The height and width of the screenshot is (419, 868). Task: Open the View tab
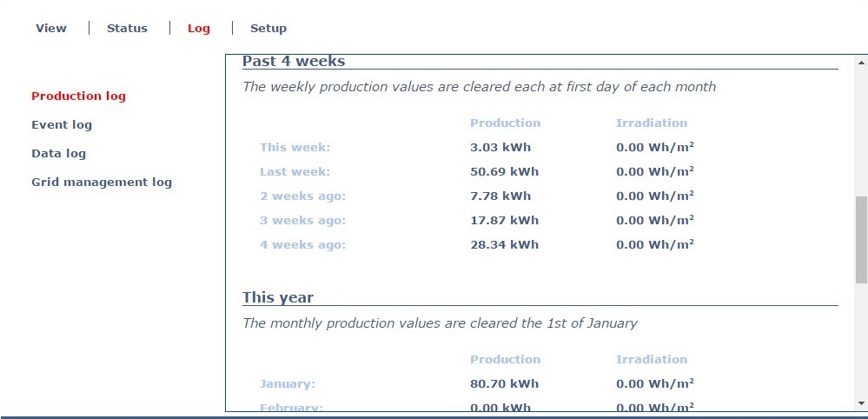coord(51,28)
